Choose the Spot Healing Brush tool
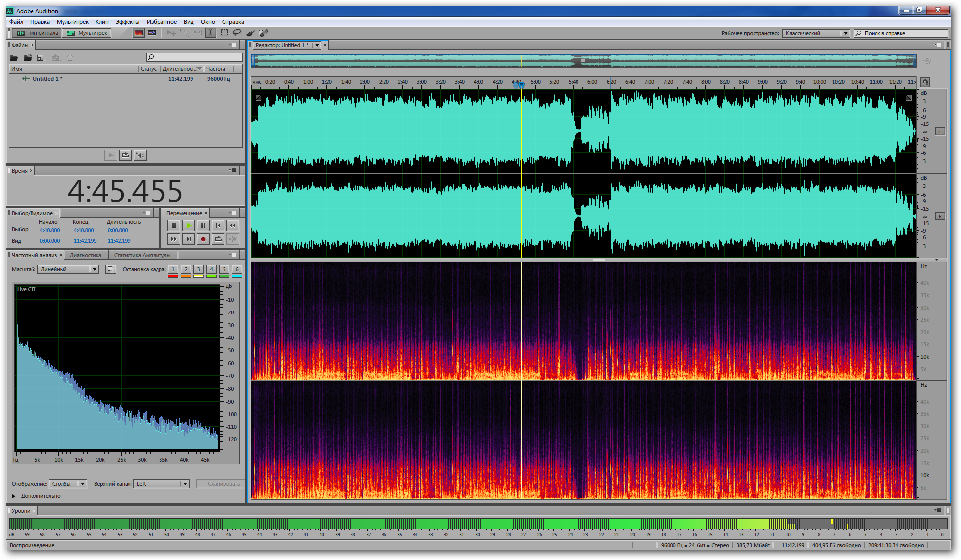 pos(264,33)
